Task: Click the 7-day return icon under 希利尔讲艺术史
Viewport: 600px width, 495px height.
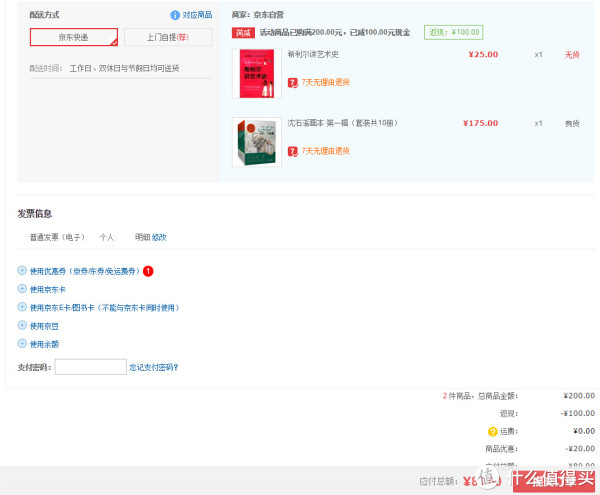Action: click(293, 83)
